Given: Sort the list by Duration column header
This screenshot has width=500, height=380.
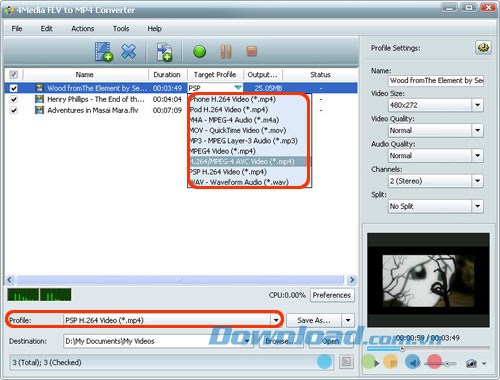Looking at the screenshot, I should pos(167,74).
